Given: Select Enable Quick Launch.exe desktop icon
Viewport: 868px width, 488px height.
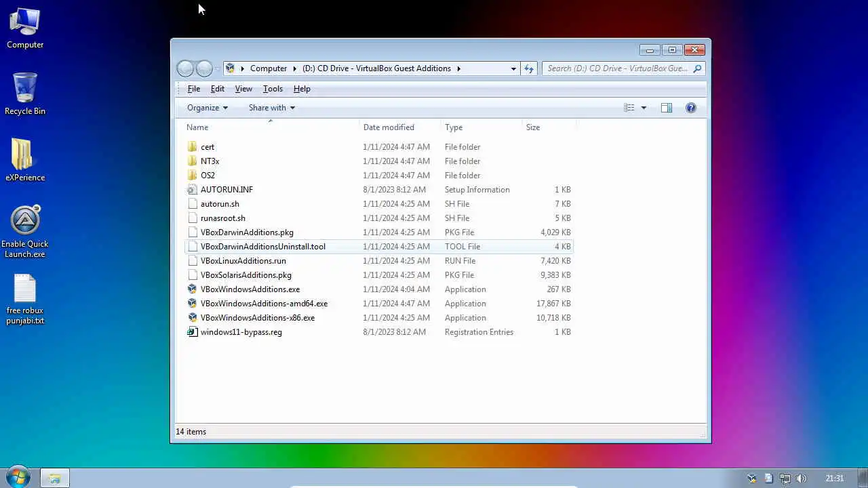Looking at the screenshot, I should 25,232.
